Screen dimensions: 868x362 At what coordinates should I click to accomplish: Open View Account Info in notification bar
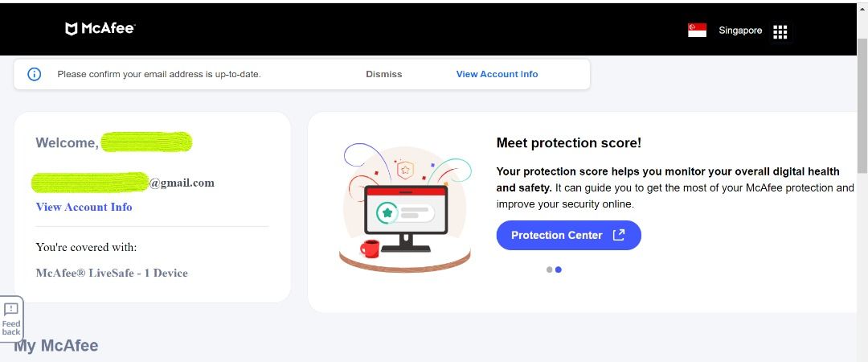497,74
